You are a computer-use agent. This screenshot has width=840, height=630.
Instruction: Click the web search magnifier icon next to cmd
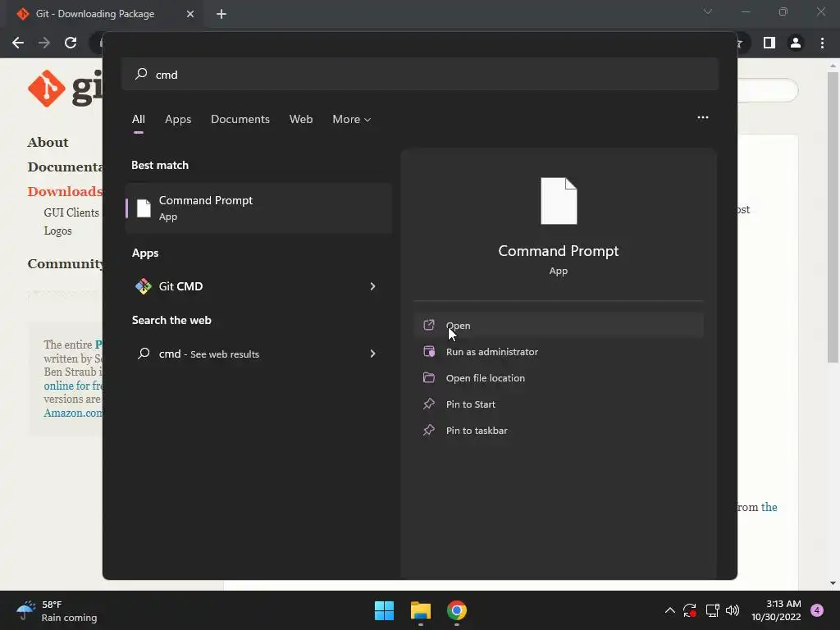click(144, 354)
